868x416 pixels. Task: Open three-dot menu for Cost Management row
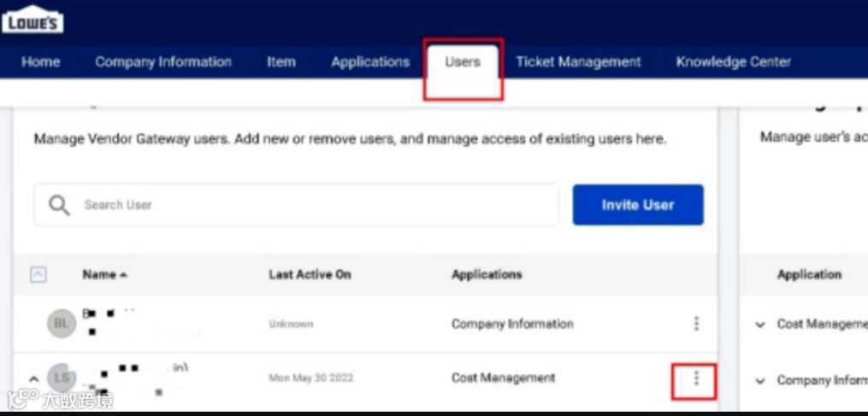[696, 378]
